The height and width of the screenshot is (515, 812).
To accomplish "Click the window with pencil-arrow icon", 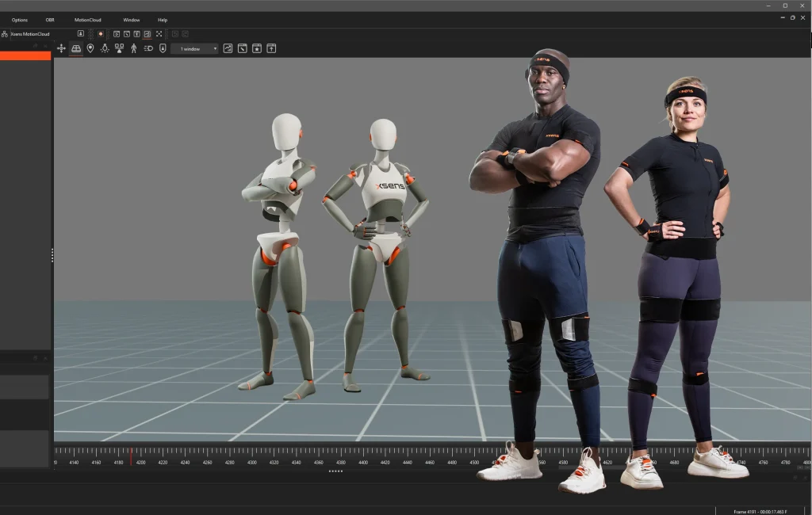I will click(x=243, y=48).
